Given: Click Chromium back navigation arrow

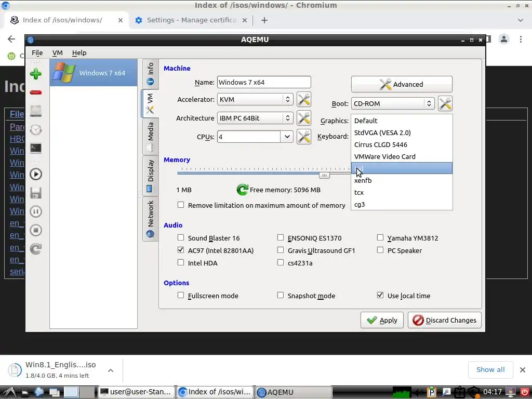Looking at the screenshot, I should tap(11, 39).
